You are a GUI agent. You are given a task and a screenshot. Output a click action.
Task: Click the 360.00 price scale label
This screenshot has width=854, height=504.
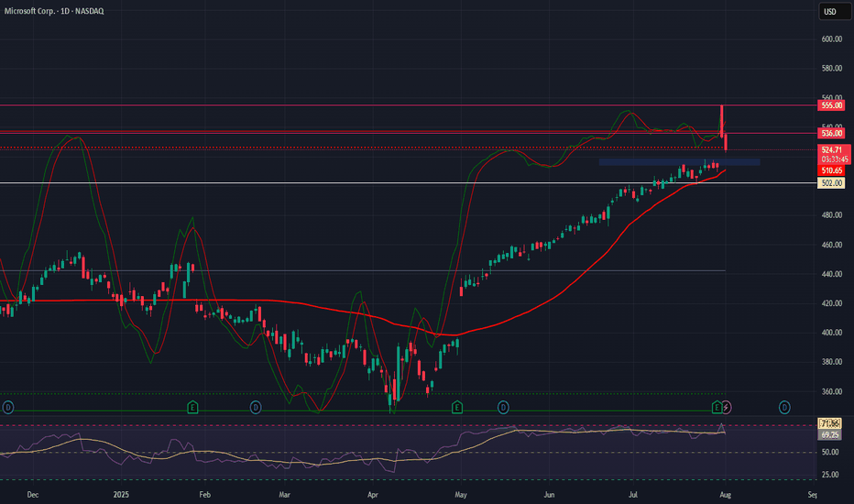point(832,391)
